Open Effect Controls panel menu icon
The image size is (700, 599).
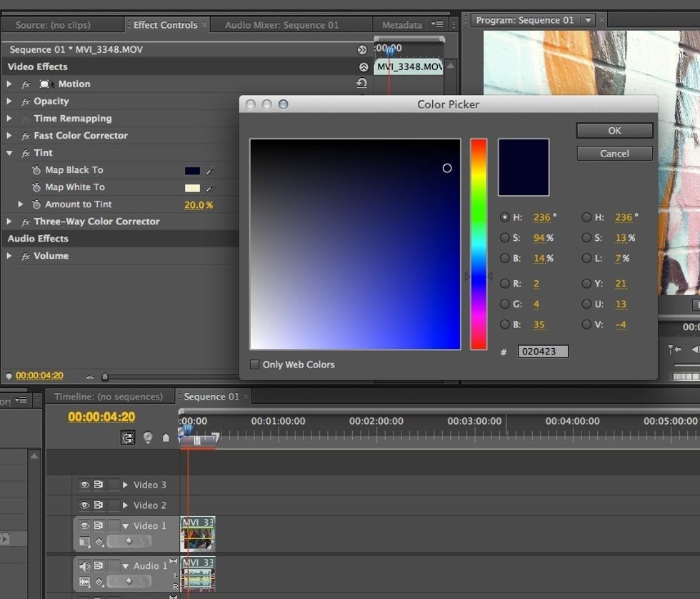click(x=437, y=24)
